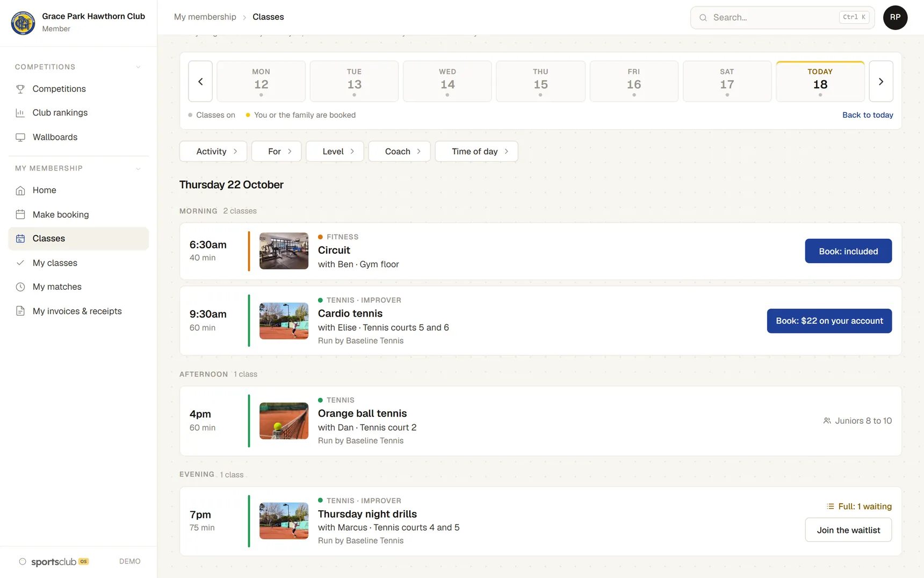Screen dimensions: 924x578
Task: Open the RP user avatar
Action: pyautogui.click(x=895, y=18)
